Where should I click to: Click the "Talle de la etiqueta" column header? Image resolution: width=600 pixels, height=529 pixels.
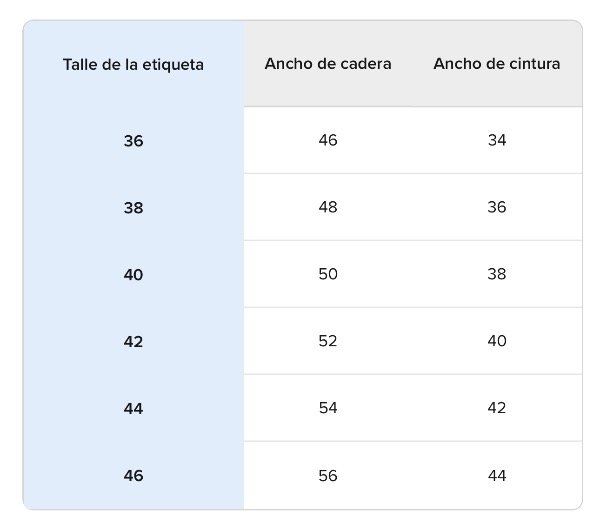coord(133,65)
